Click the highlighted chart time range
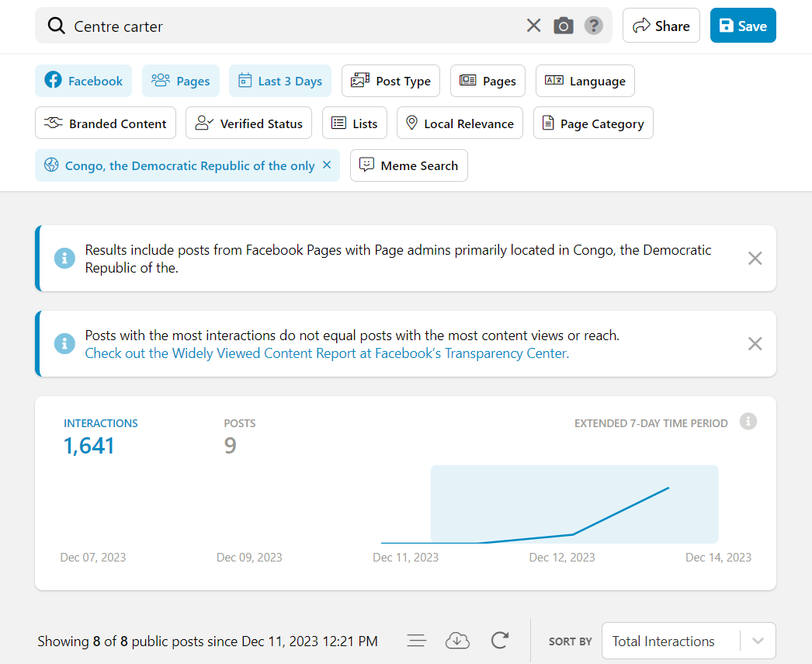This screenshot has height=664, width=812. tap(574, 504)
